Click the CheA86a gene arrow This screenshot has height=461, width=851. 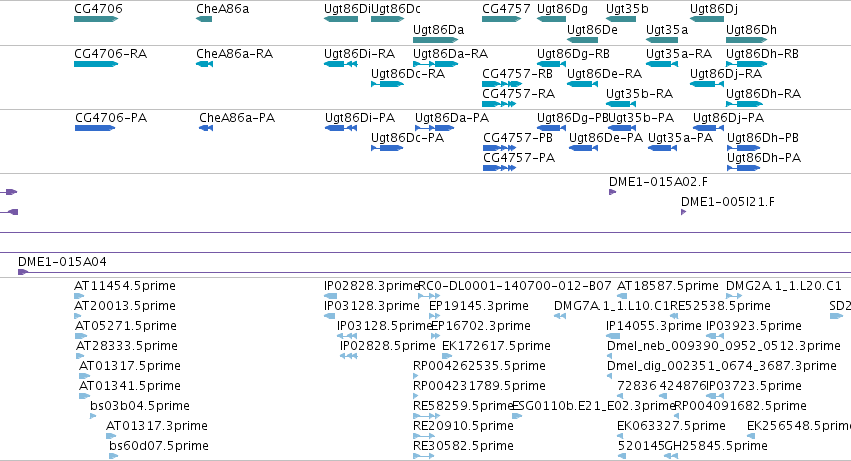click(204, 19)
